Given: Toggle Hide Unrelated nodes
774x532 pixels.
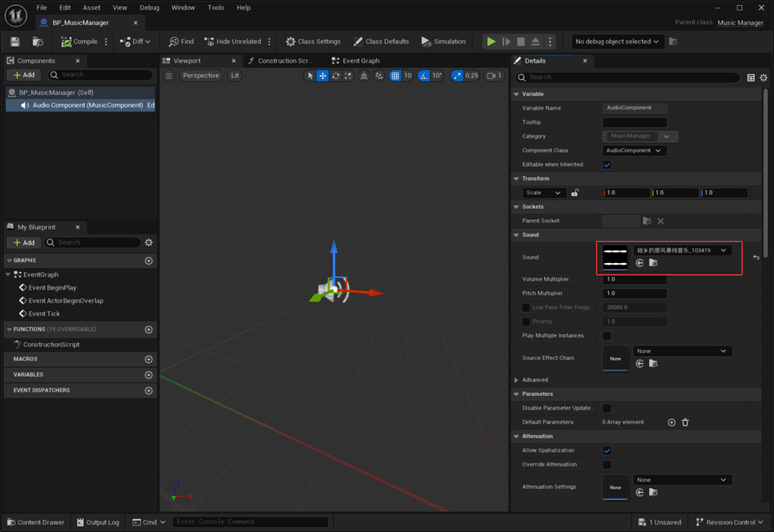Looking at the screenshot, I should [x=233, y=42].
